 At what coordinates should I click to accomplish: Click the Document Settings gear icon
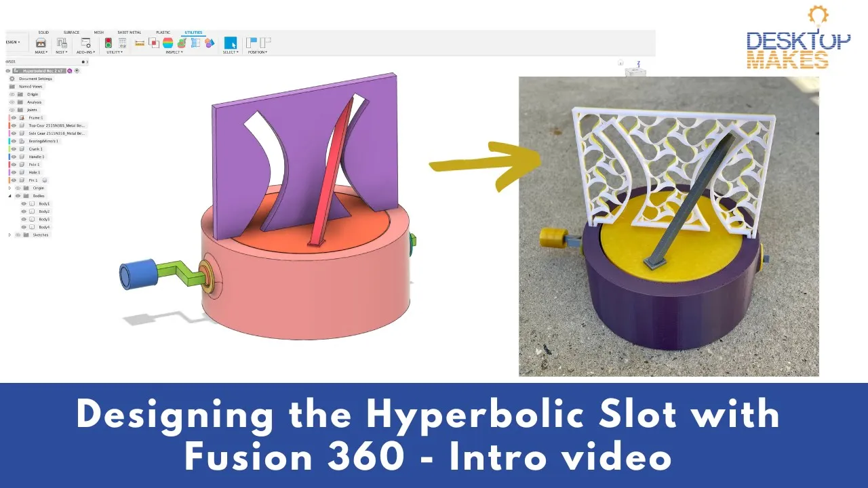(x=12, y=79)
